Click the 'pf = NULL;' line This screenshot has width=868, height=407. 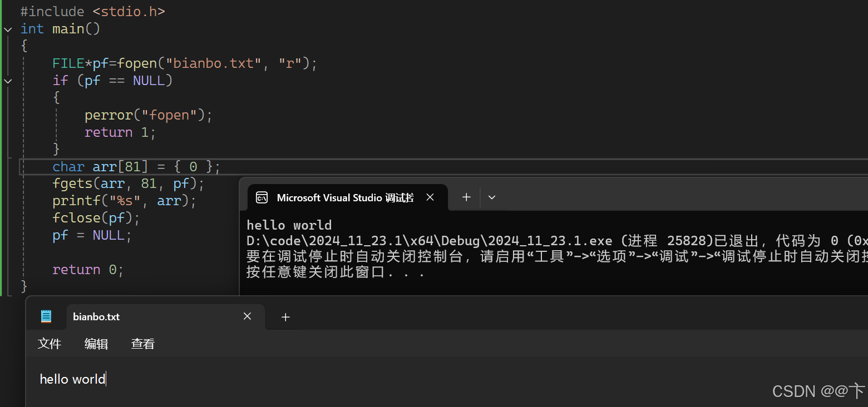pos(92,235)
